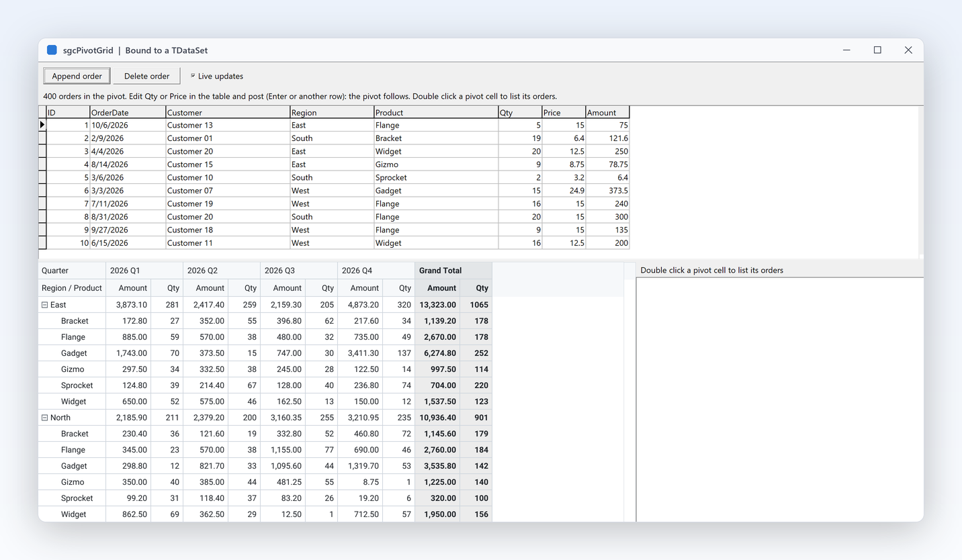Click the East Gadget Q4 amount 3,411.30
This screenshot has height=560, width=962.
coord(360,353)
